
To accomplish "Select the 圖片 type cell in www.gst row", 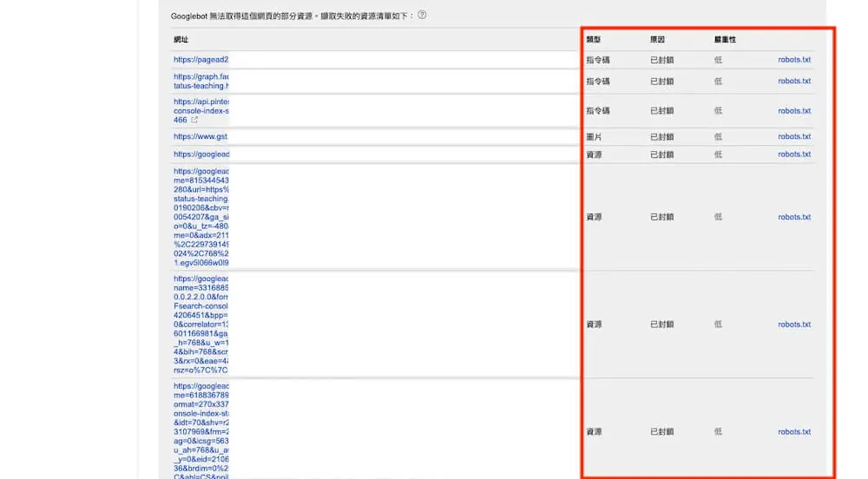I will [594, 136].
